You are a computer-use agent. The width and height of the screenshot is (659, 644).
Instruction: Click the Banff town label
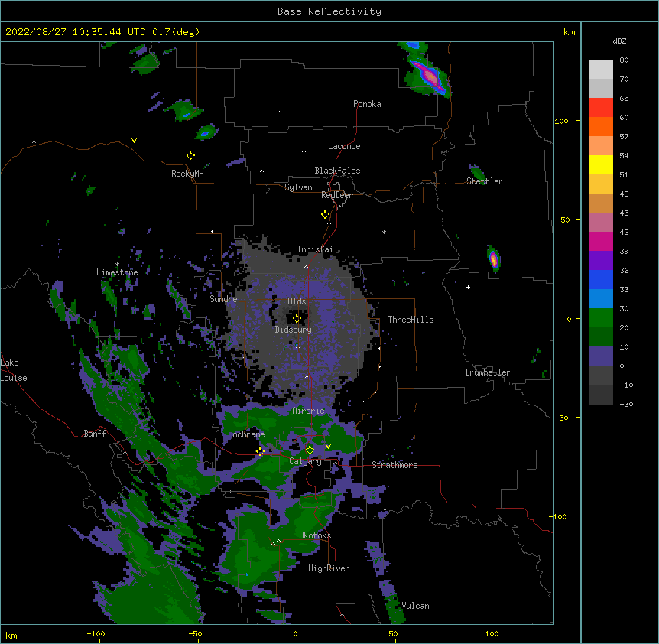tap(95, 434)
